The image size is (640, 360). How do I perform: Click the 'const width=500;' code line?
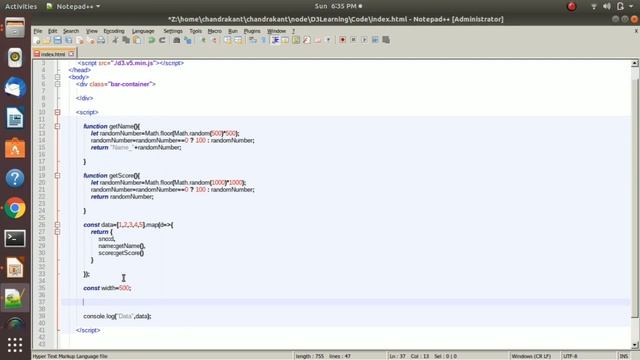point(107,288)
